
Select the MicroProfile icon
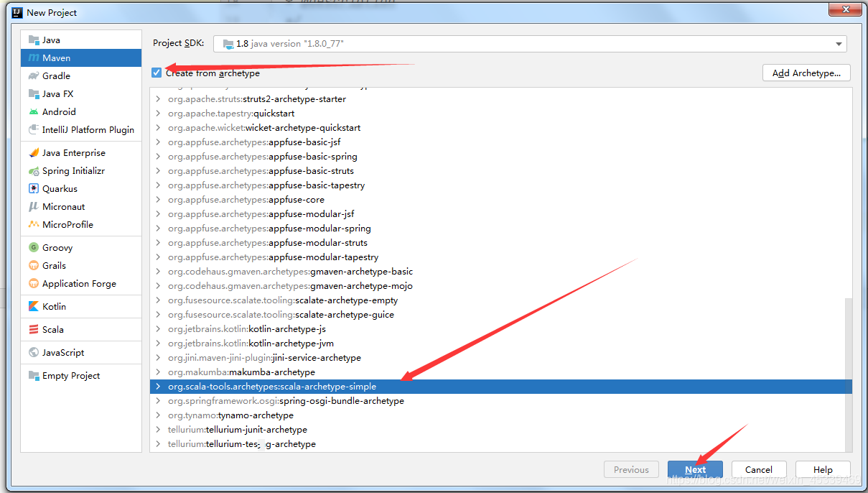pyautogui.click(x=33, y=225)
